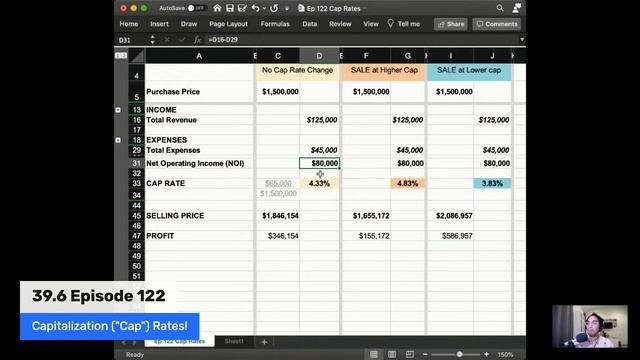Click the save-as edit icon in the title bar
Screen dimensions: 640x360
242,8
